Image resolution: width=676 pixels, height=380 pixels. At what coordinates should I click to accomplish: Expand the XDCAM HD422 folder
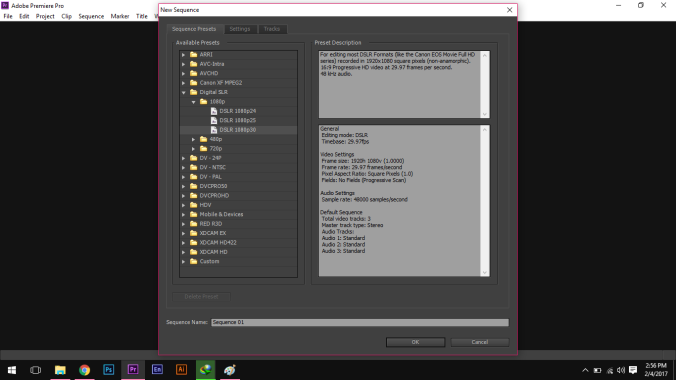coord(184,242)
